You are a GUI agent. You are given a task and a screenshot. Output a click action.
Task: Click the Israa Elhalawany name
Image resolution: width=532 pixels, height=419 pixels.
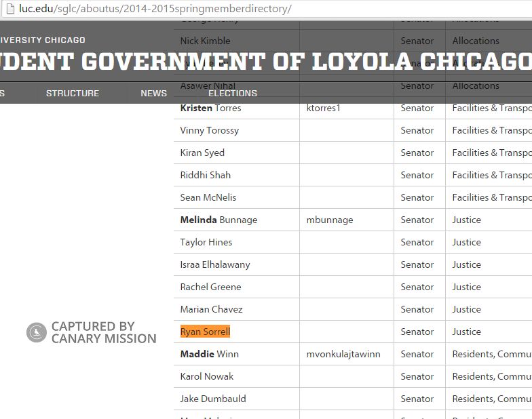(215, 264)
